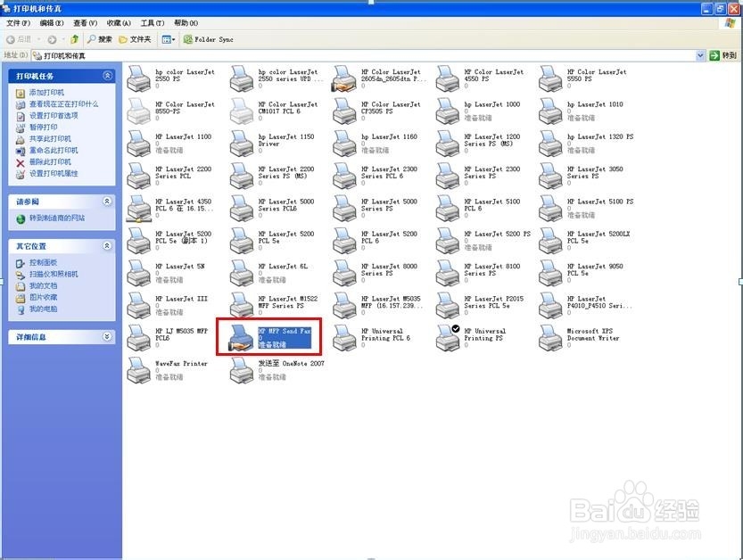Viewport: 743px width, 560px height.
Task: Collapse the 其它位置 panel
Action: pos(108,246)
